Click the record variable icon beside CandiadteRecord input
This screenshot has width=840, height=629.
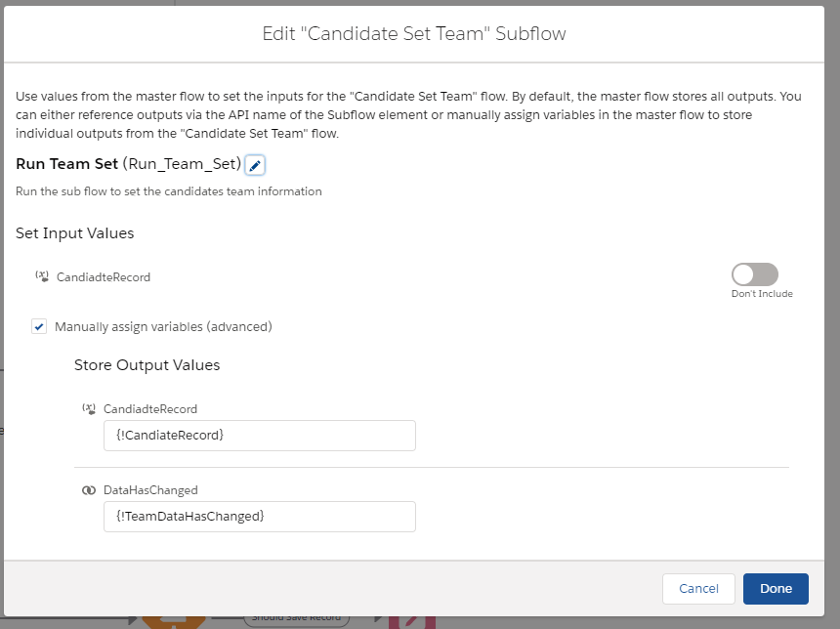pyautogui.click(x=42, y=276)
